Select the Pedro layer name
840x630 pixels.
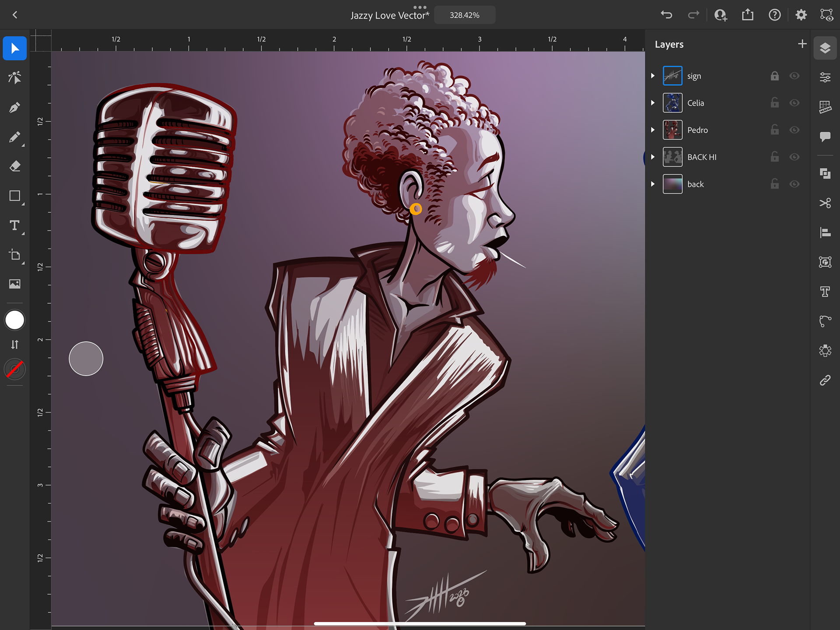point(697,130)
